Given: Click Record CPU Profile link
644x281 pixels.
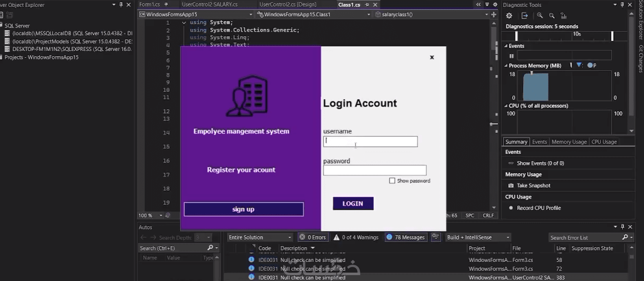Looking at the screenshot, I should 539,208.
